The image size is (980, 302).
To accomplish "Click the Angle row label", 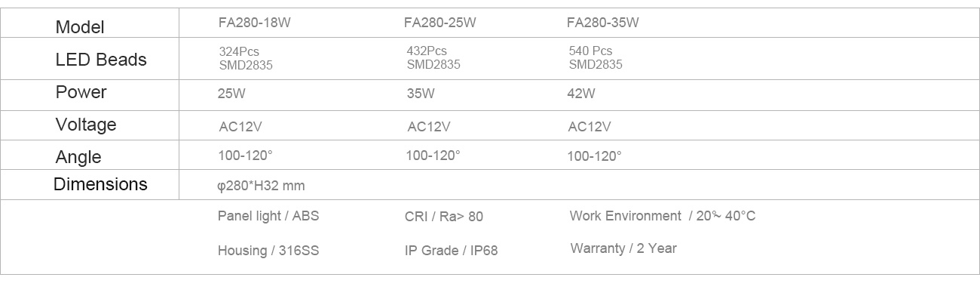I will click(x=78, y=157).
